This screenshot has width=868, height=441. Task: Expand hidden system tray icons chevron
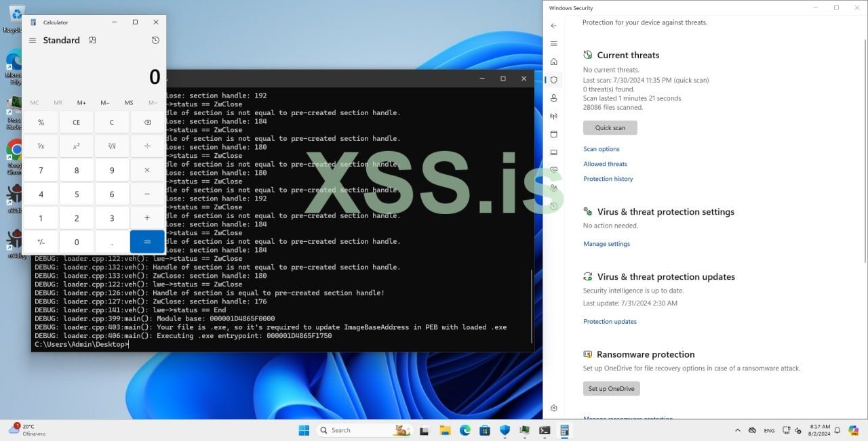tap(738, 430)
